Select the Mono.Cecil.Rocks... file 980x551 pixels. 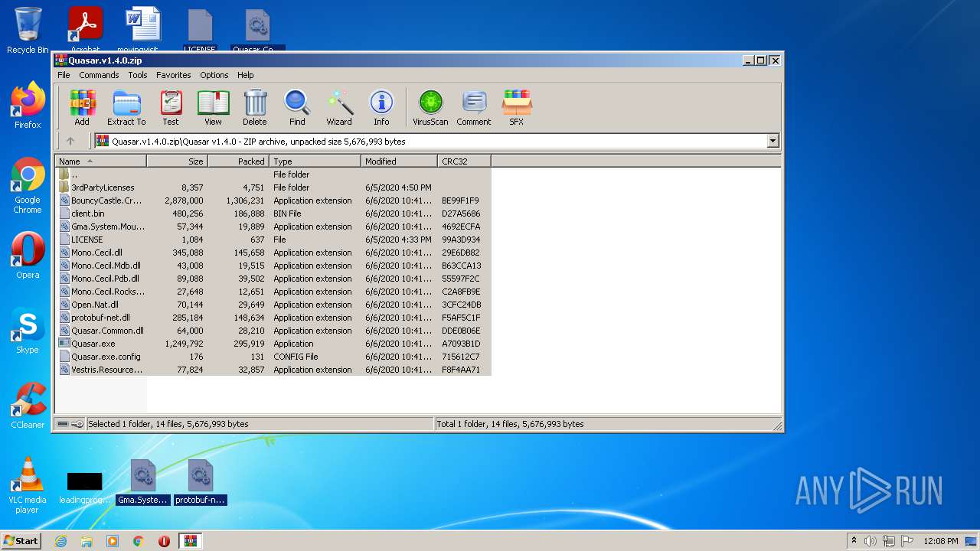pos(273,292)
